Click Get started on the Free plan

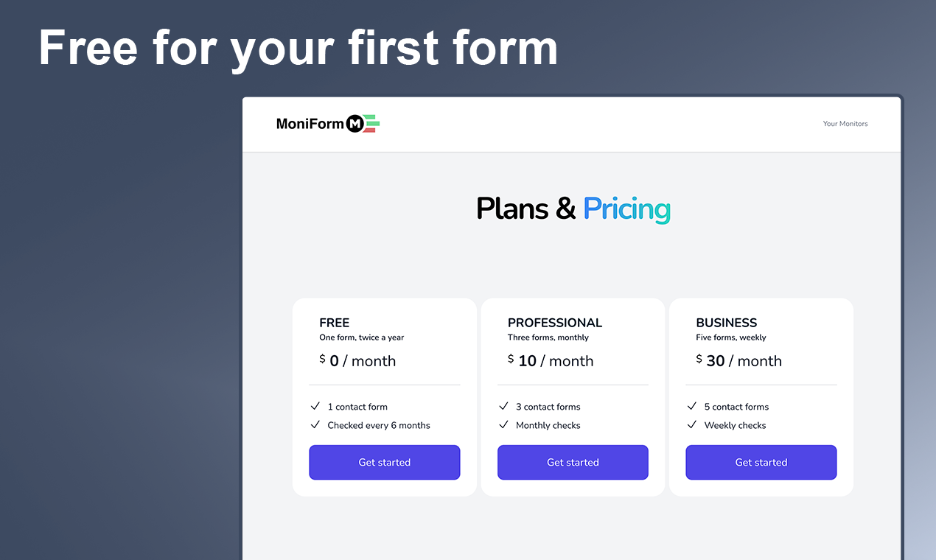(x=384, y=463)
